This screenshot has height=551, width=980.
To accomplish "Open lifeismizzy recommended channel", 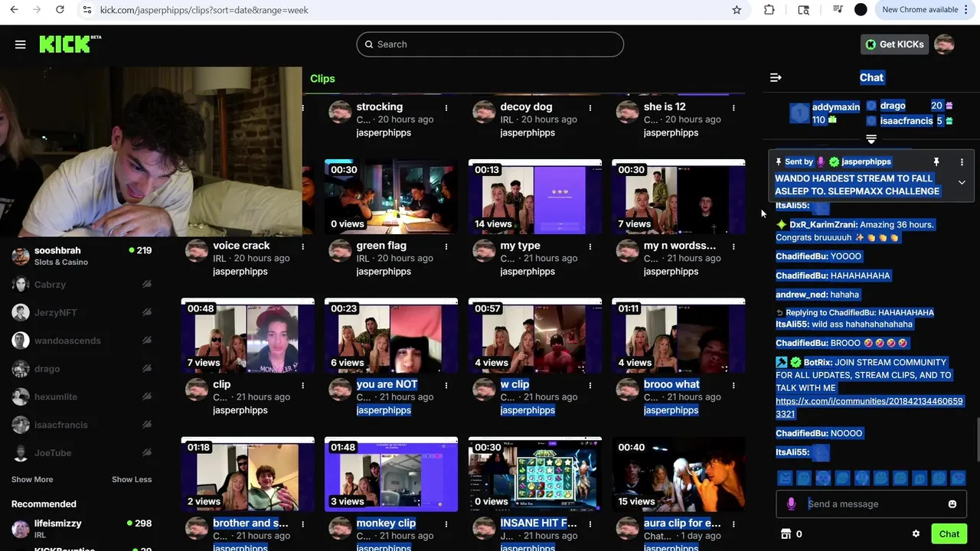I will pyautogui.click(x=81, y=528).
